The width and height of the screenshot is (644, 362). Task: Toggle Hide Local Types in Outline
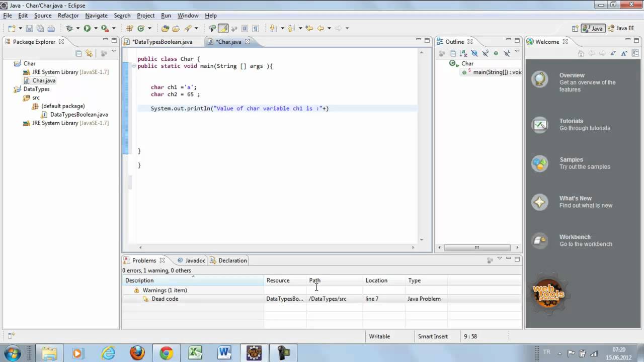[507, 54]
